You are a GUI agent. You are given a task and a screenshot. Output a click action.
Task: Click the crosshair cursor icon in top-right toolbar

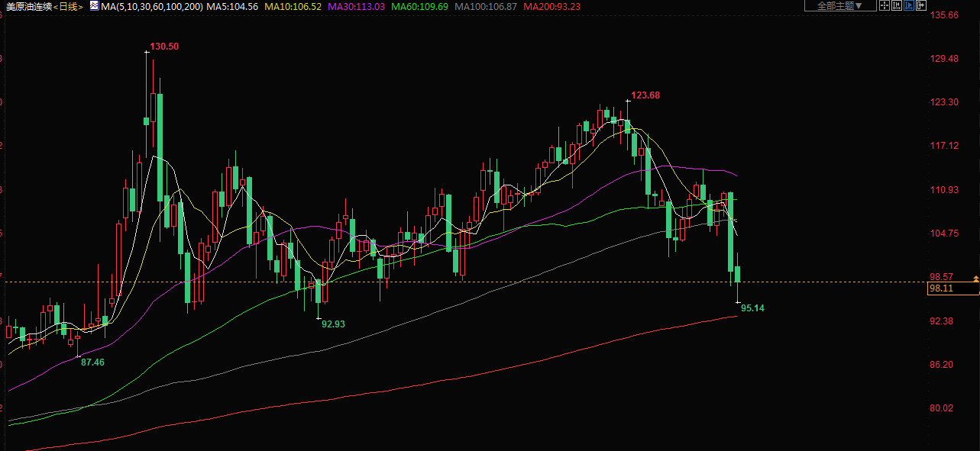[885, 6]
